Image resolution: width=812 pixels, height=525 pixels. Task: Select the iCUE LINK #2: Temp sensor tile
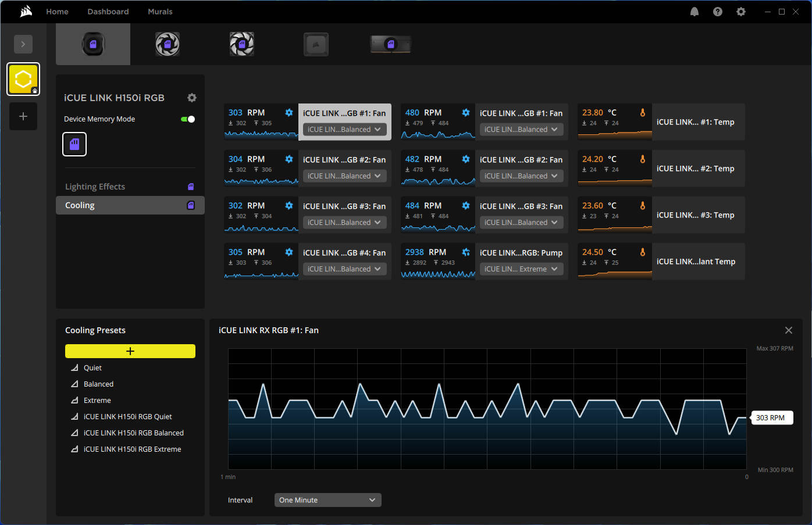point(661,169)
